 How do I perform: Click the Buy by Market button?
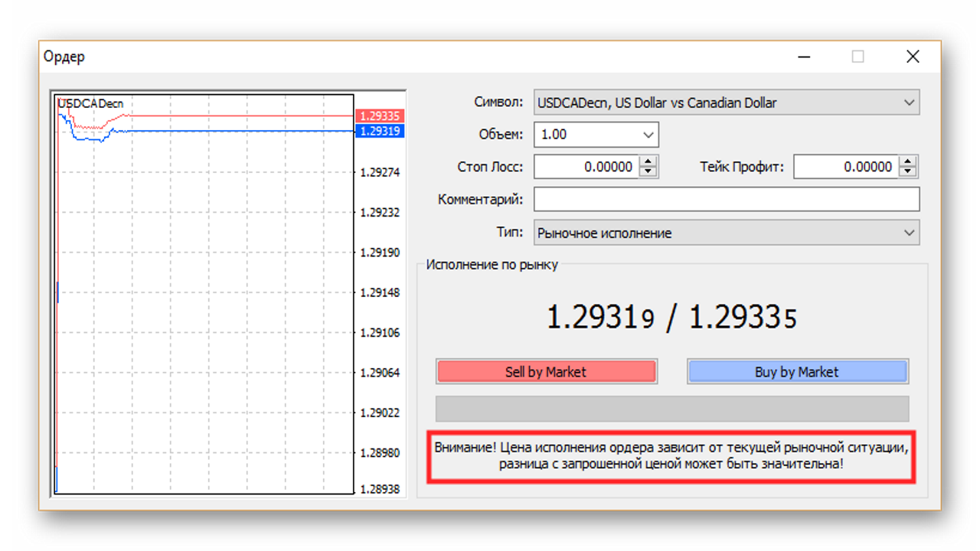[x=797, y=372]
